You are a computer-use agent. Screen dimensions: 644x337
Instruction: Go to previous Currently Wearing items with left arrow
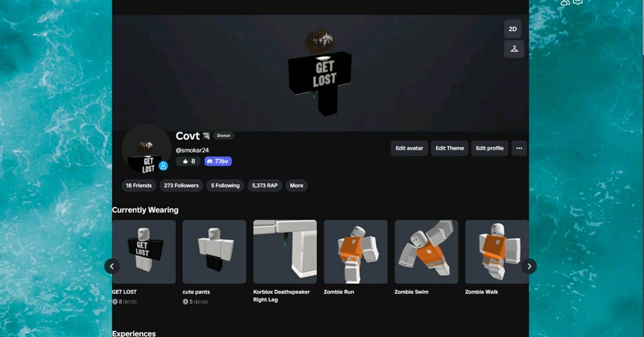[x=112, y=266]
